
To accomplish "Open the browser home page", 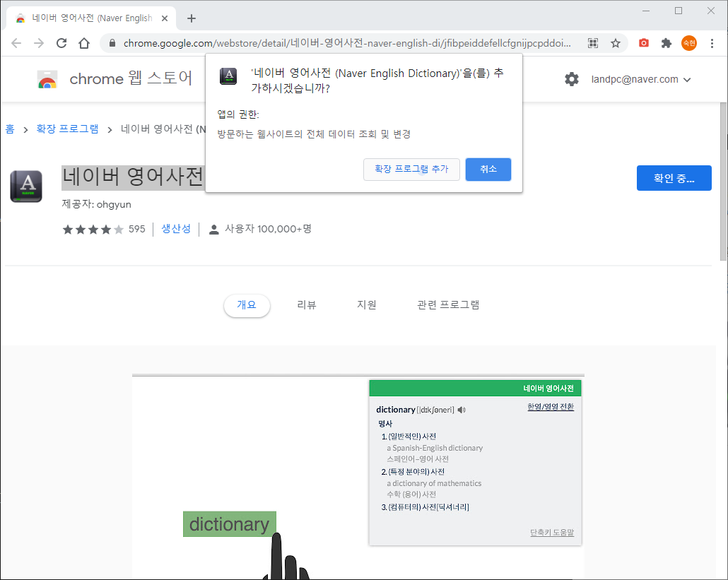I will pyautogui.click(x=84, y=43).
